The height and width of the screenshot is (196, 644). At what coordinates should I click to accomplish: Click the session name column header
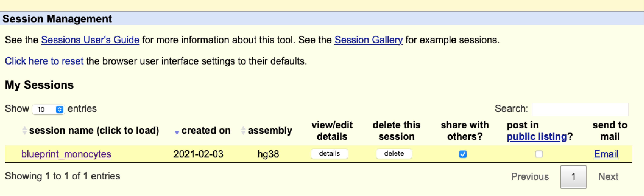pyautogui.click(x=94, y=131)
